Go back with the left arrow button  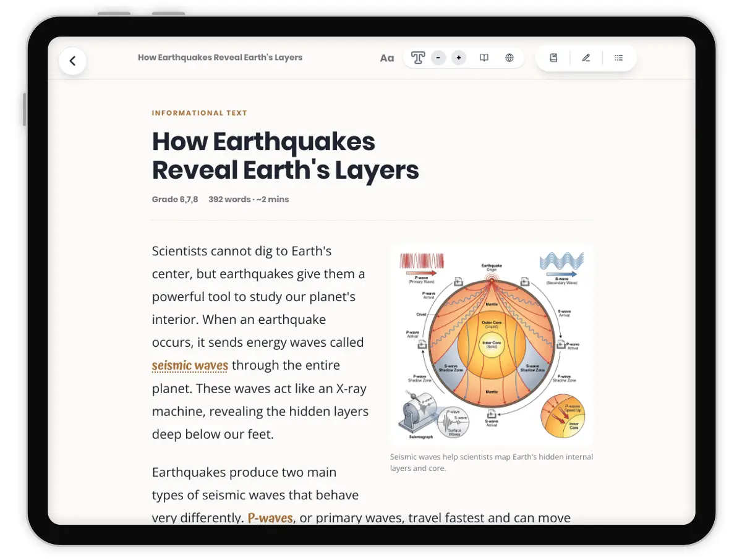click(x=72, y=61)
